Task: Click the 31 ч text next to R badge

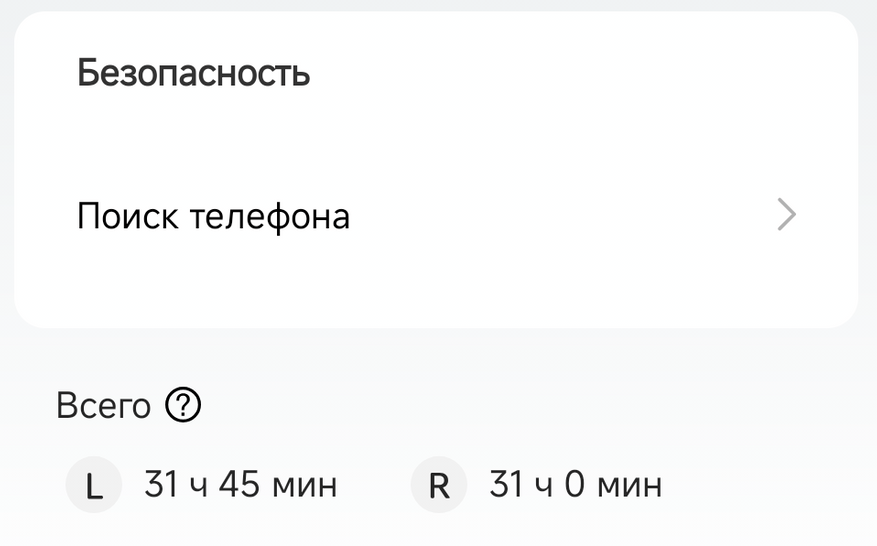Action: coord(519,486)
